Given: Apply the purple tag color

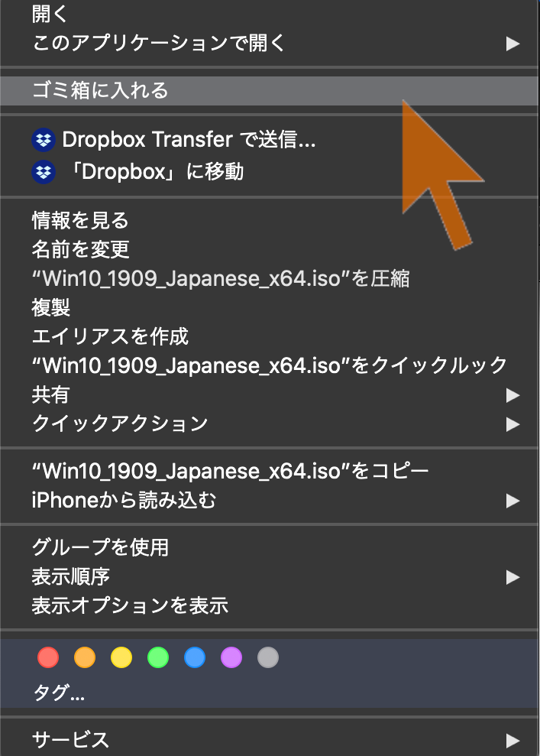Looking at the screenshot, I should coord(231,657).
